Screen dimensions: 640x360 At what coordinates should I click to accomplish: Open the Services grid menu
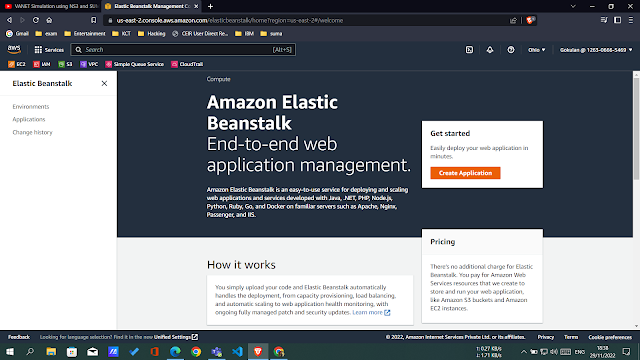49,50
